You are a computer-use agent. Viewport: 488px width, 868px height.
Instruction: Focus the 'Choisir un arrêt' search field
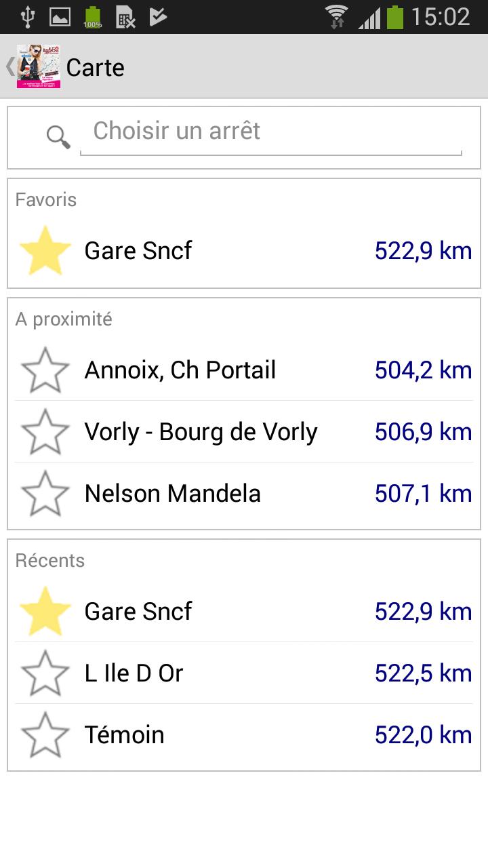[x=271, y=132]
